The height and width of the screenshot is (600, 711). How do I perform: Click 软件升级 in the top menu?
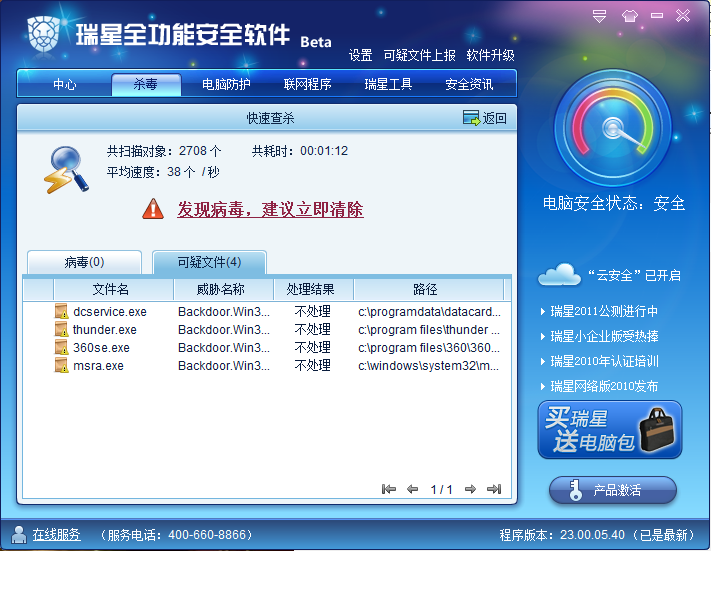pos(491,55)
